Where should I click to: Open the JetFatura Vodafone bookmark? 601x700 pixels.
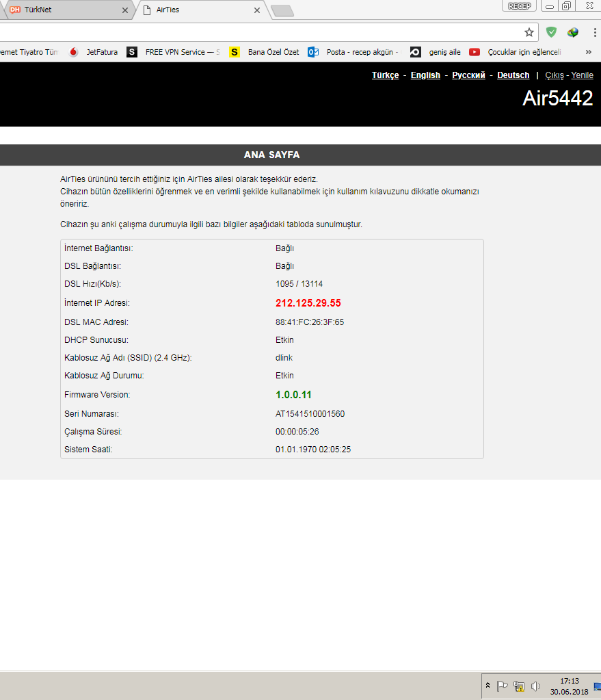93,52
